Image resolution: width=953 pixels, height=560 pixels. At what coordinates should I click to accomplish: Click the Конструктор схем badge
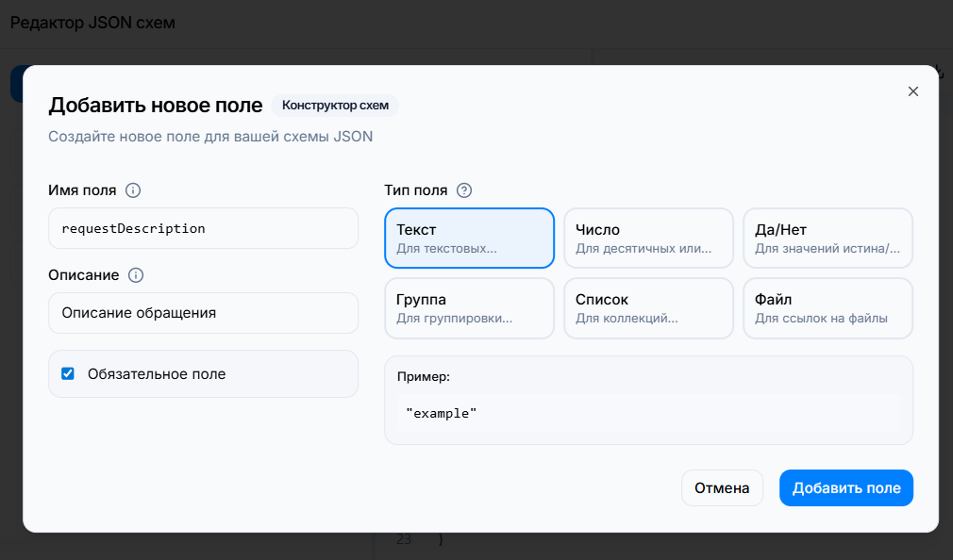(x=336, y=106)
